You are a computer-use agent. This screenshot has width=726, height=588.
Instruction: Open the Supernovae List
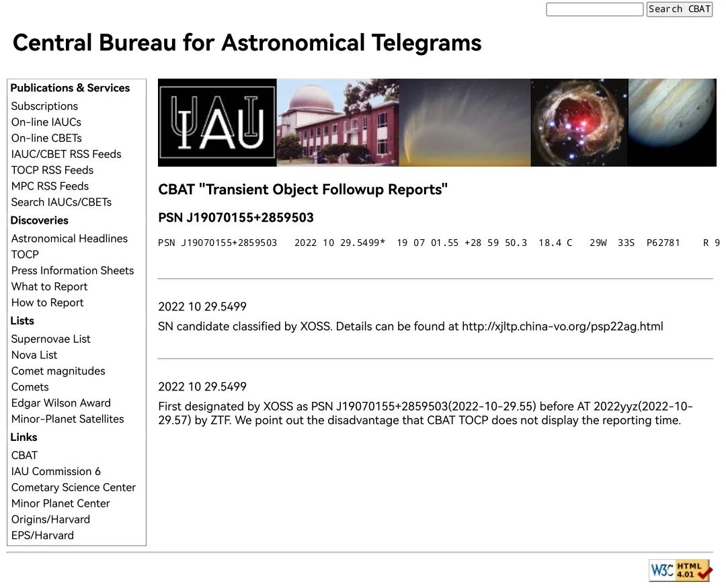(51, 339)
